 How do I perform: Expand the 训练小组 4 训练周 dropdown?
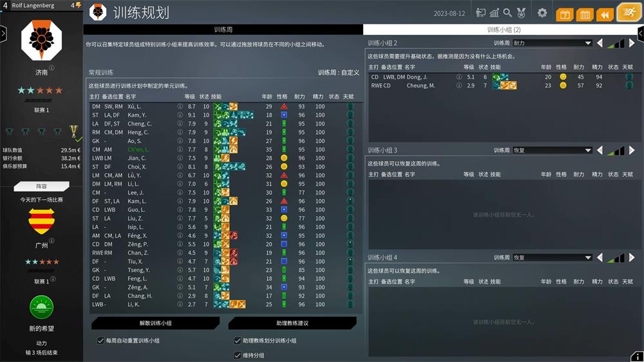click(552, 258)
